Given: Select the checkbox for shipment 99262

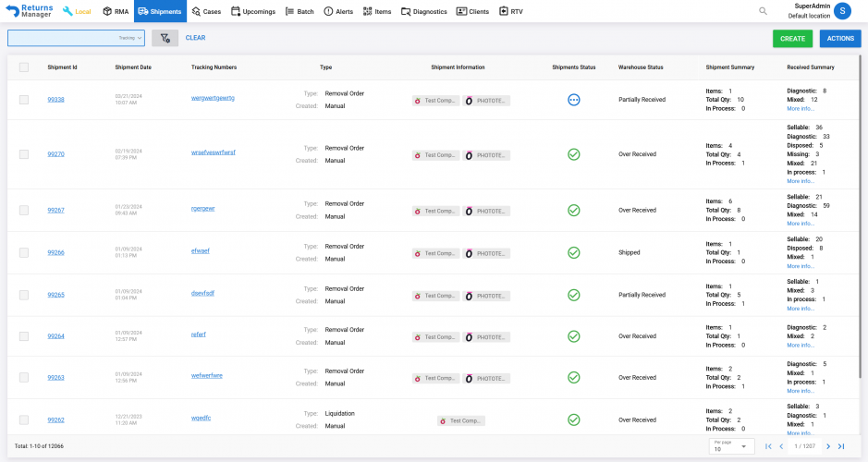Looking at the screenshot, I should 24,419.
